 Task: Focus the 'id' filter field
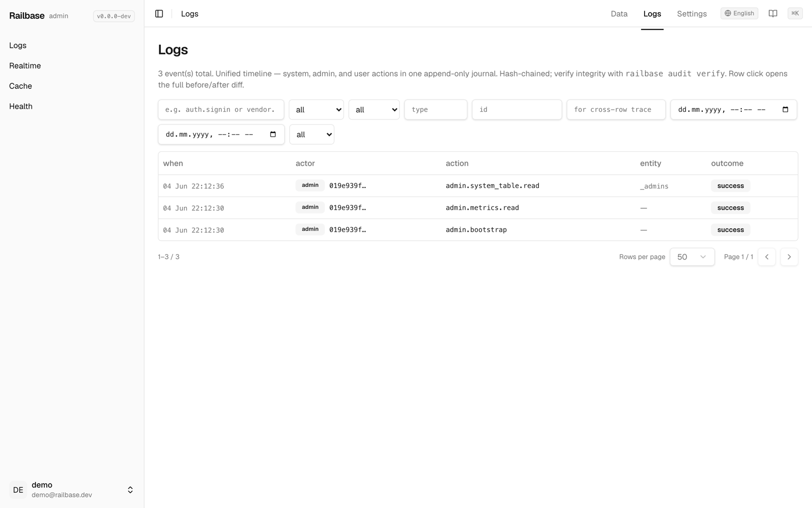517,110
